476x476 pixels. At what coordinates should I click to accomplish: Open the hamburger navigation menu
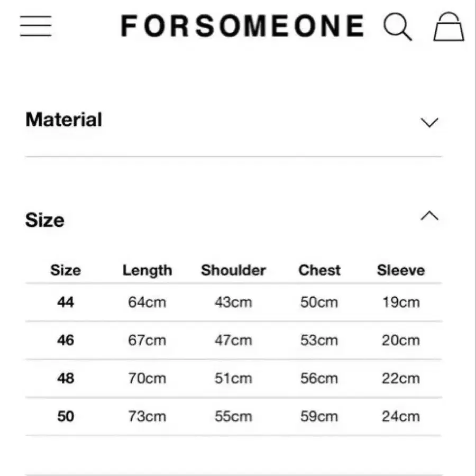pos(36,26)
